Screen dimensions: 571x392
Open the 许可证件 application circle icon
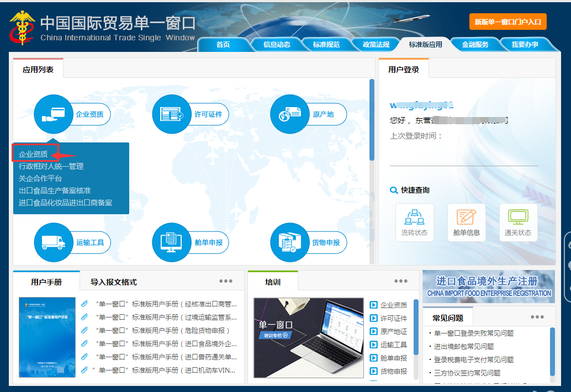click(x=172, y=114)
